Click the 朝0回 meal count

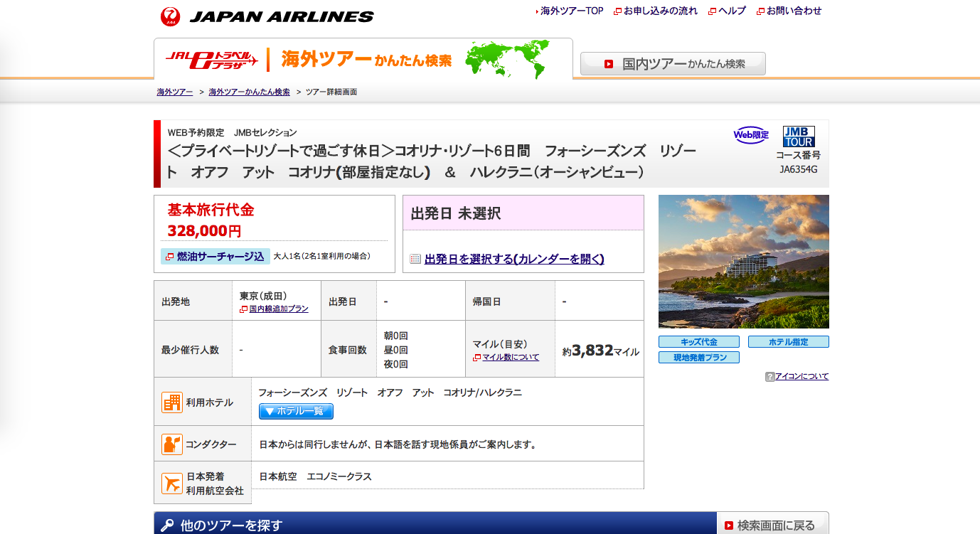396,336
